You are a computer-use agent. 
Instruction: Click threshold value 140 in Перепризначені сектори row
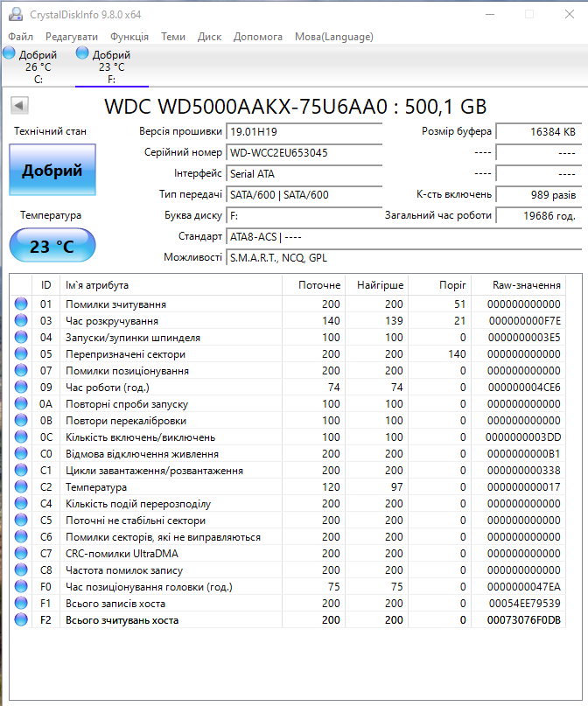pos(457,354)
